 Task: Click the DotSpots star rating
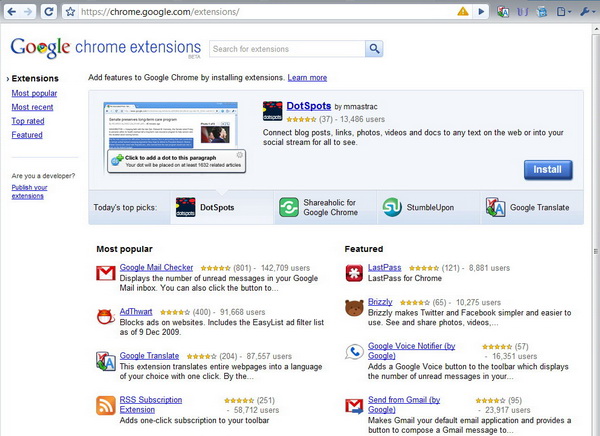pyautogui.click(x=301, y=119)
